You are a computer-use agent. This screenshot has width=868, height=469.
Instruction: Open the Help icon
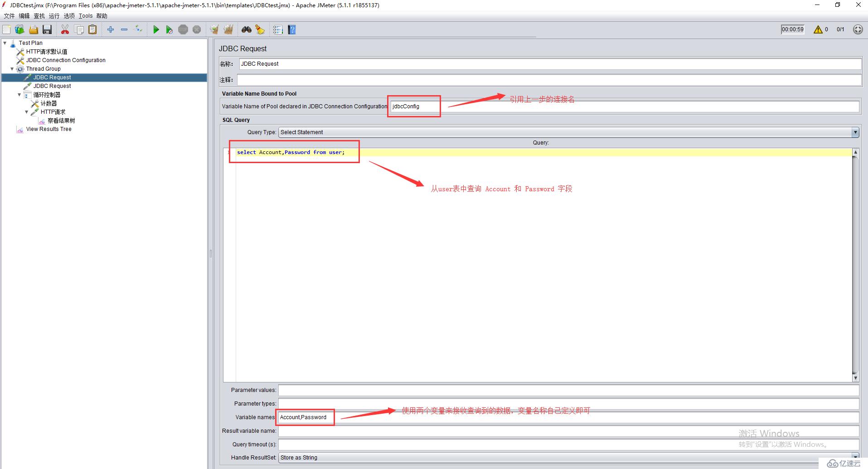tap(292, 29)
